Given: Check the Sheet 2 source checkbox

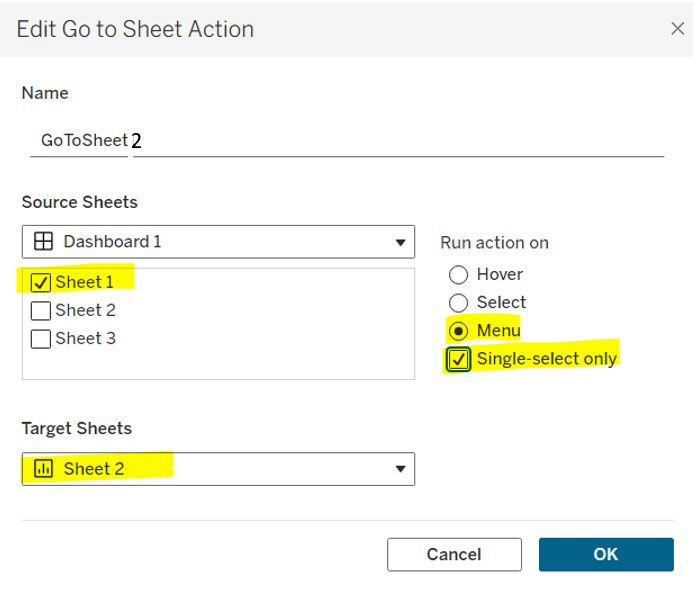Looking at the screenshot, I should coord(42,311).
